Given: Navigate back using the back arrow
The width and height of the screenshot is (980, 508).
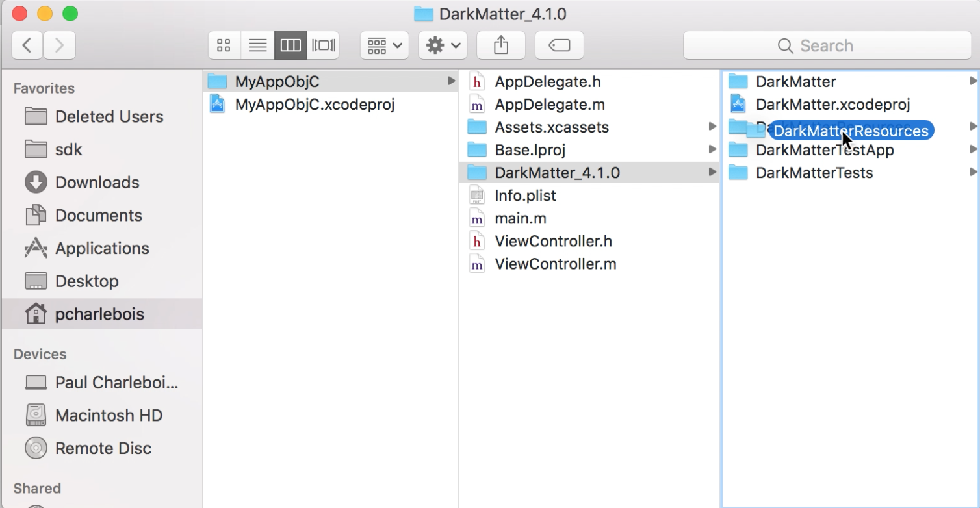Looking at the screenshot, I should click(27, 45).
